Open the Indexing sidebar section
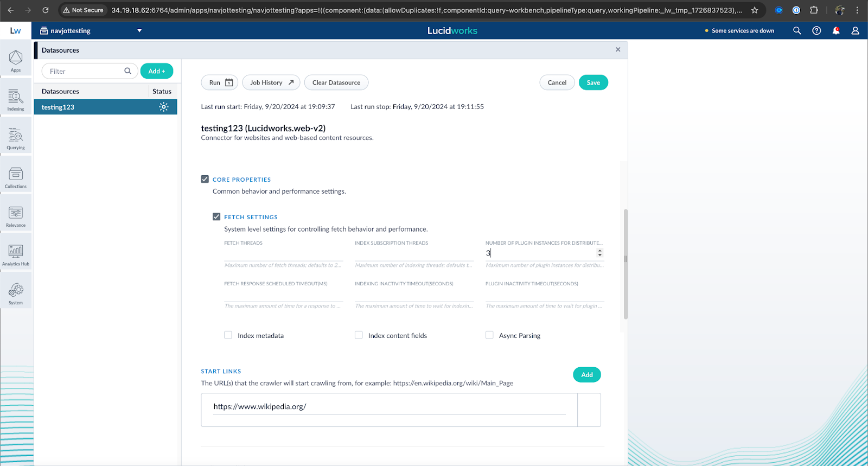868x466 pixels. click(16, 99)
